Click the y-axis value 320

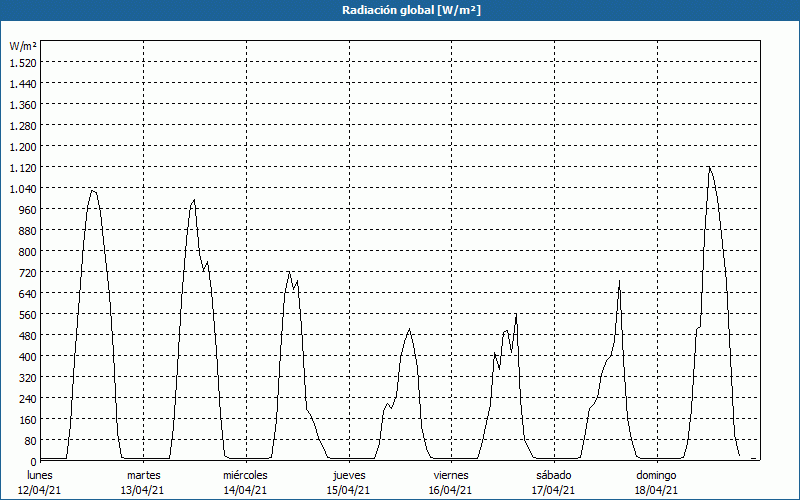[x=28, y=378]
